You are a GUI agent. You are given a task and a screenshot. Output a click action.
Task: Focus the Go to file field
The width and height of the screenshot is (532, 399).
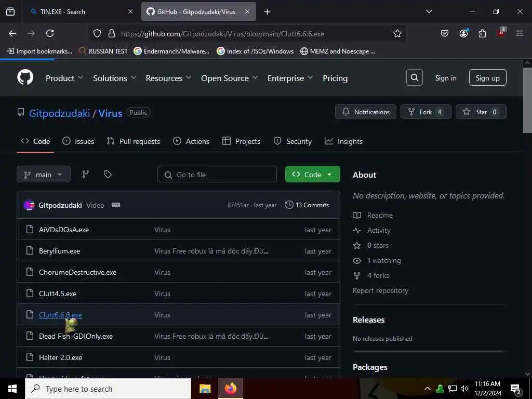pos(217,175)
